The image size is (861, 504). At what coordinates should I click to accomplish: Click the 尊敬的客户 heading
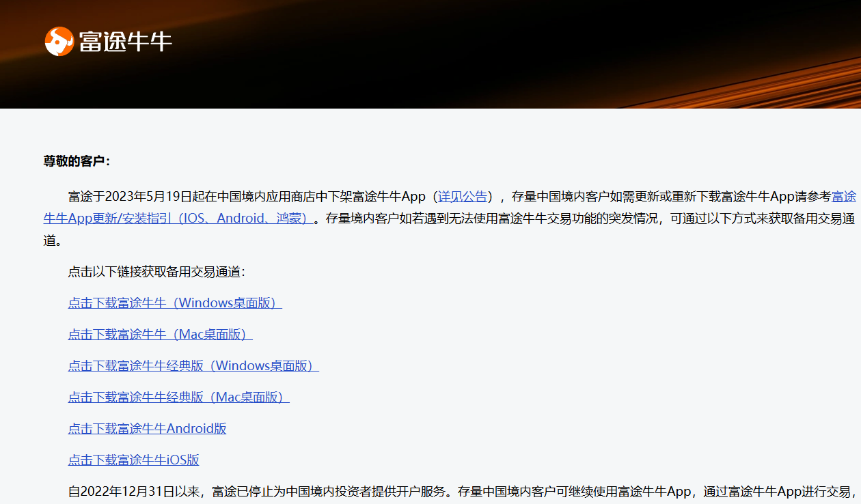[x=77, y=161]
